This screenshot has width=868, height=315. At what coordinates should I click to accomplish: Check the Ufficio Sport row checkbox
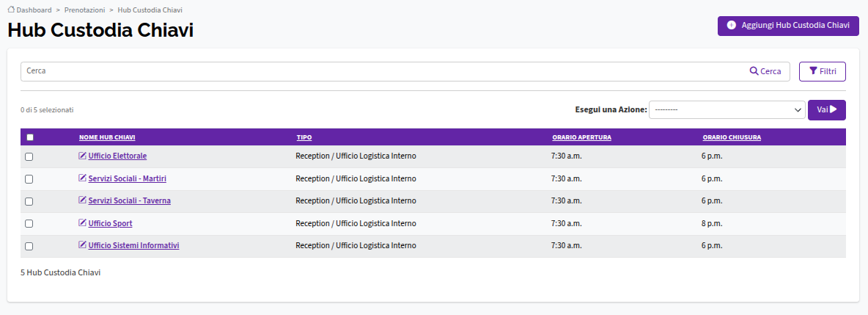(29, 223)
